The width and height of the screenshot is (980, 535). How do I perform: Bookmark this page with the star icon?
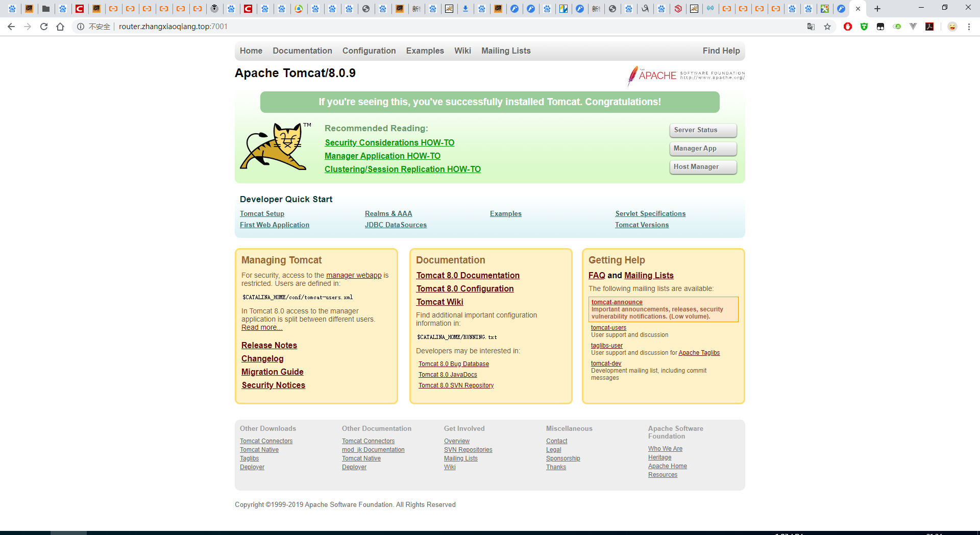coord(827,27)
